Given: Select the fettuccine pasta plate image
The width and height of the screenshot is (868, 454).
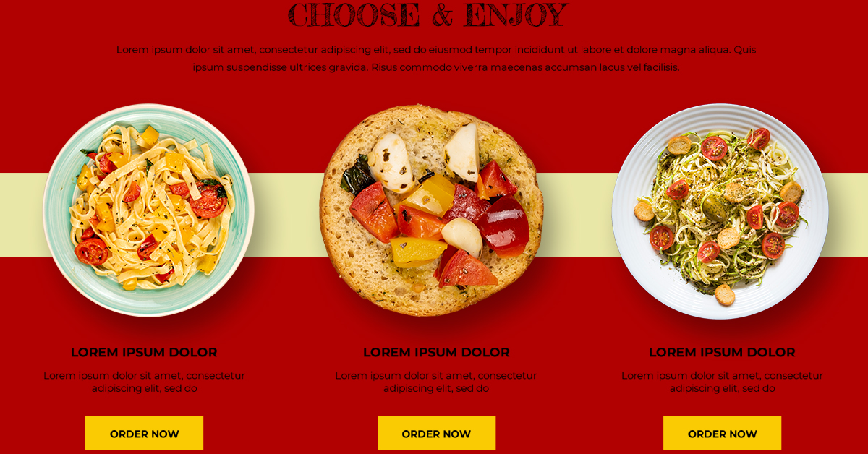Looking at the screenshot, I should coord(148,210).
